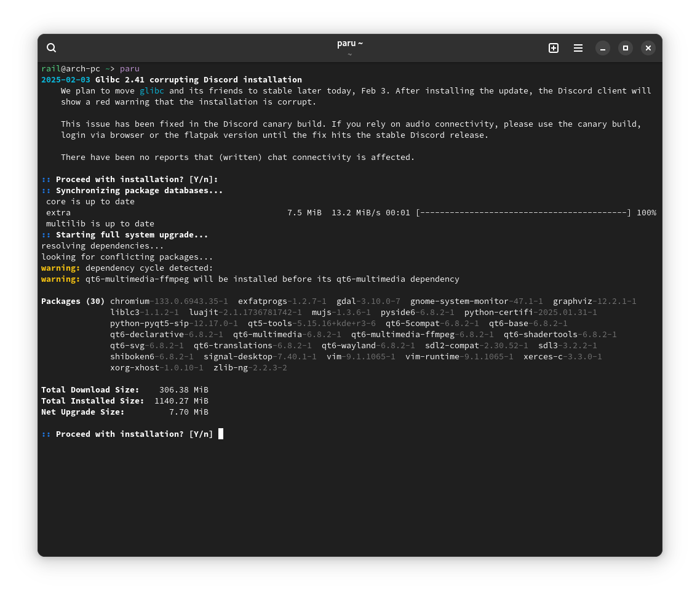Click the qt6-svg package entry
The image size is (700, 598).
pyautogui.click(x=146, y=346)
